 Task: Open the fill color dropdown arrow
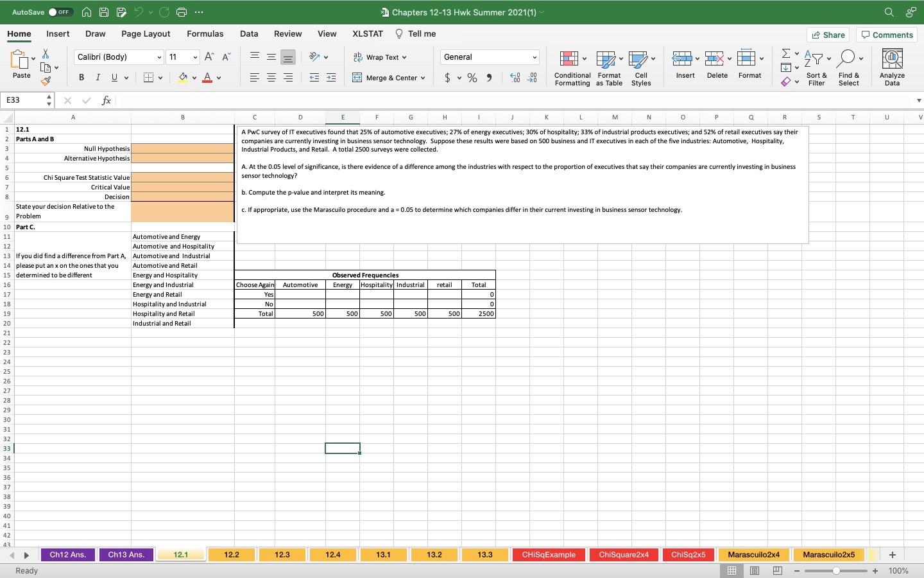pyautogui.click(x=193, y=78)
